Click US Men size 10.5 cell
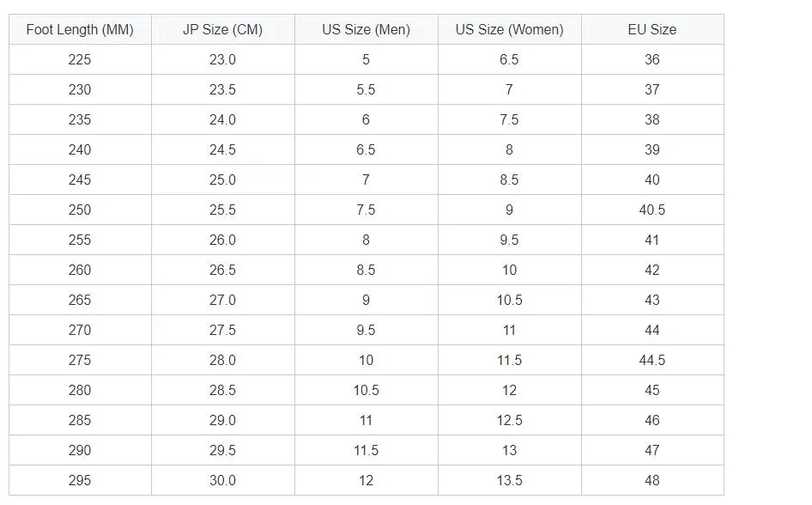This screenshot has height=505, width=812. [x=367, y=390]
